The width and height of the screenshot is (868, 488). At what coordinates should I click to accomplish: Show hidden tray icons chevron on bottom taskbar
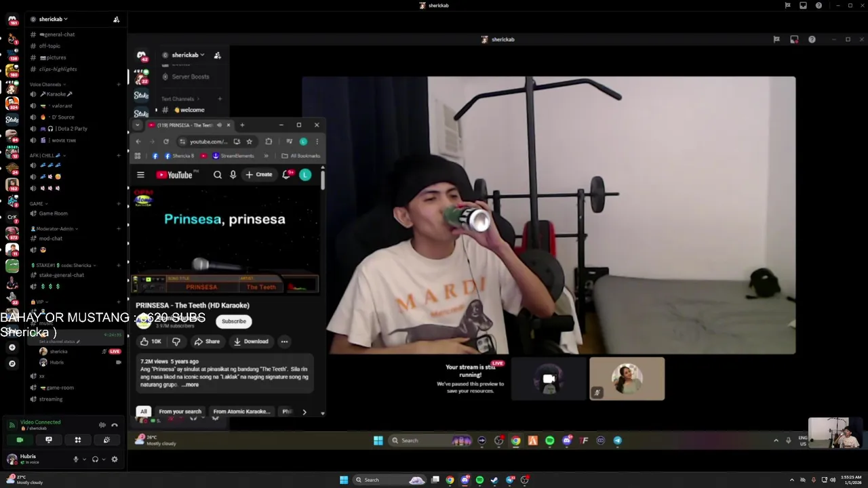(x=791, y=480)
